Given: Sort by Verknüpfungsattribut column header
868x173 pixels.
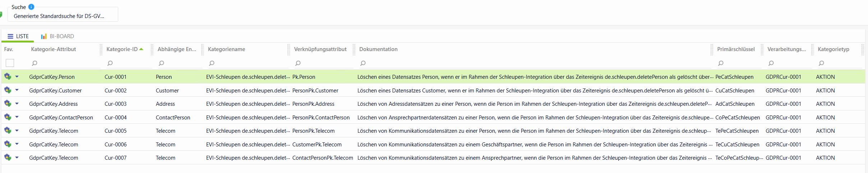Looking at the screenshot, I should [320, 49].
